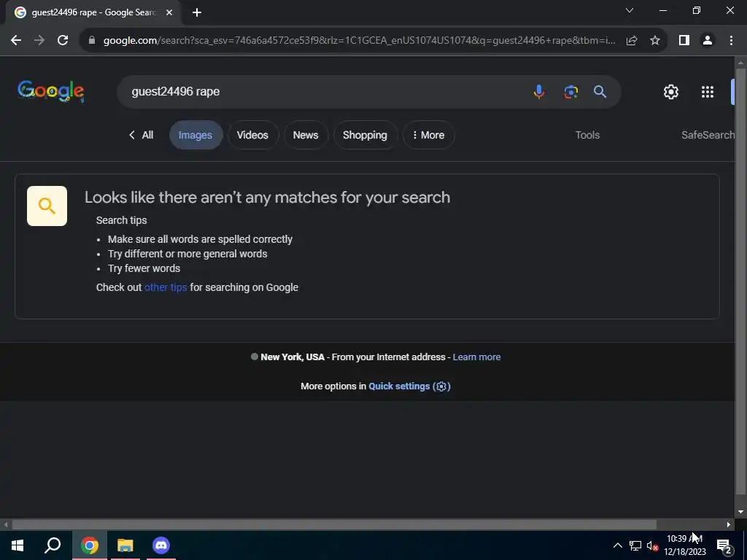Switch to the Videos tab

[x=252, y=135]
